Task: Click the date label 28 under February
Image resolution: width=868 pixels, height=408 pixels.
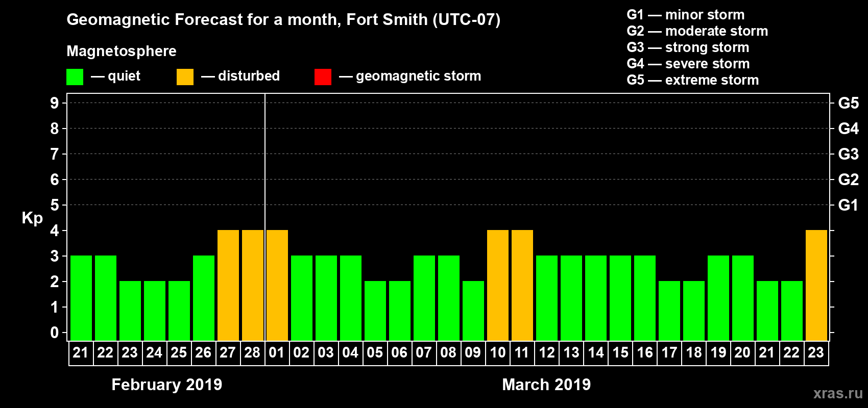Action: coord(252,353)
